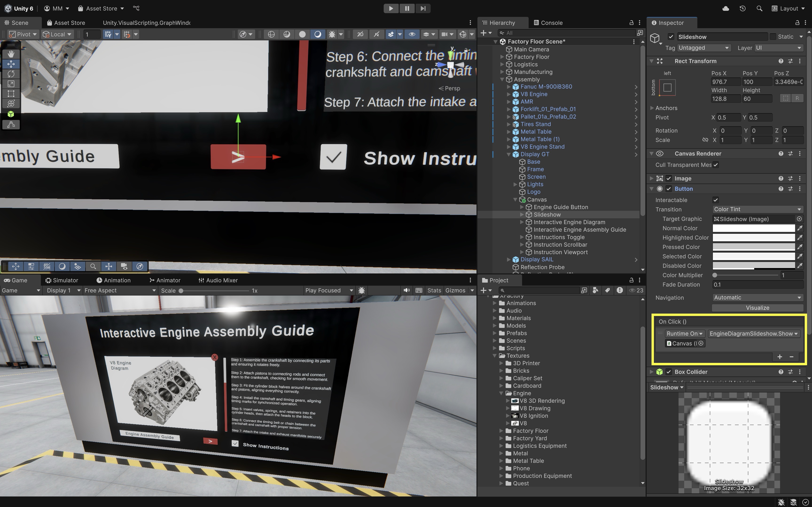
Task: Select the Rotate tool in Scene toolbar
Action: pyautogui.click(x=11, y=74)
